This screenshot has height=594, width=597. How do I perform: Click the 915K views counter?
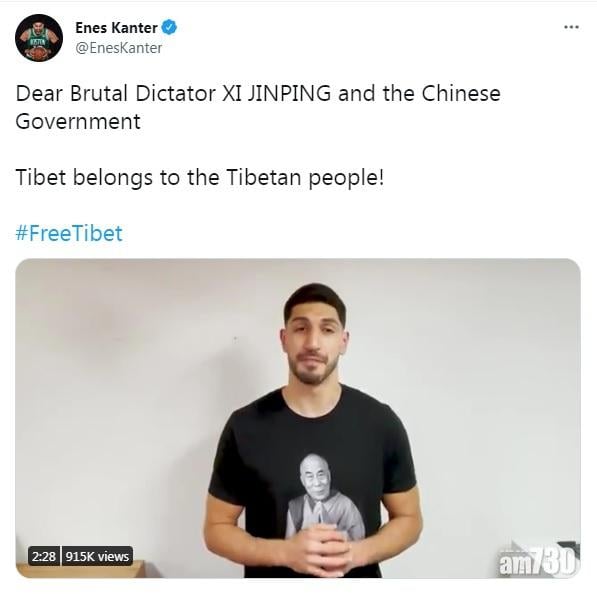click(x=97, y=556)
